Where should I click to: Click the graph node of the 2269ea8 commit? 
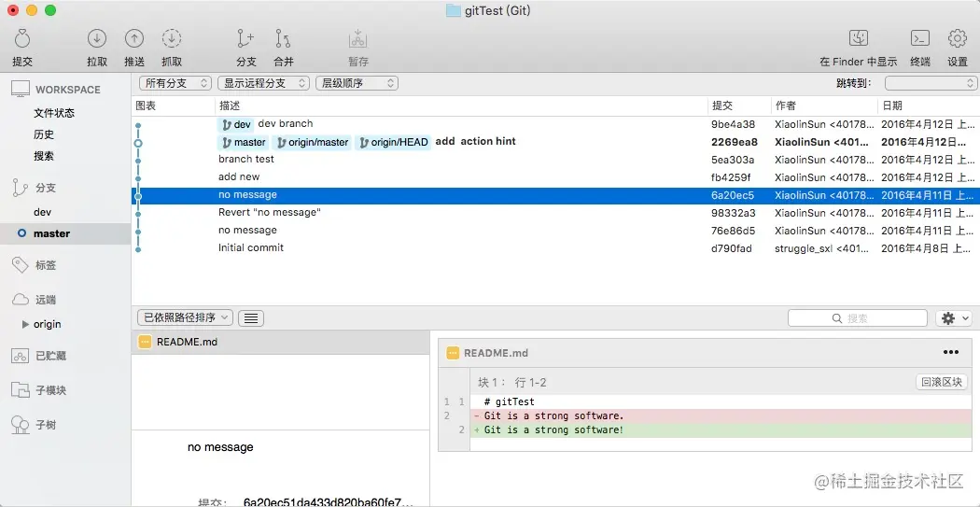[138, 143]
